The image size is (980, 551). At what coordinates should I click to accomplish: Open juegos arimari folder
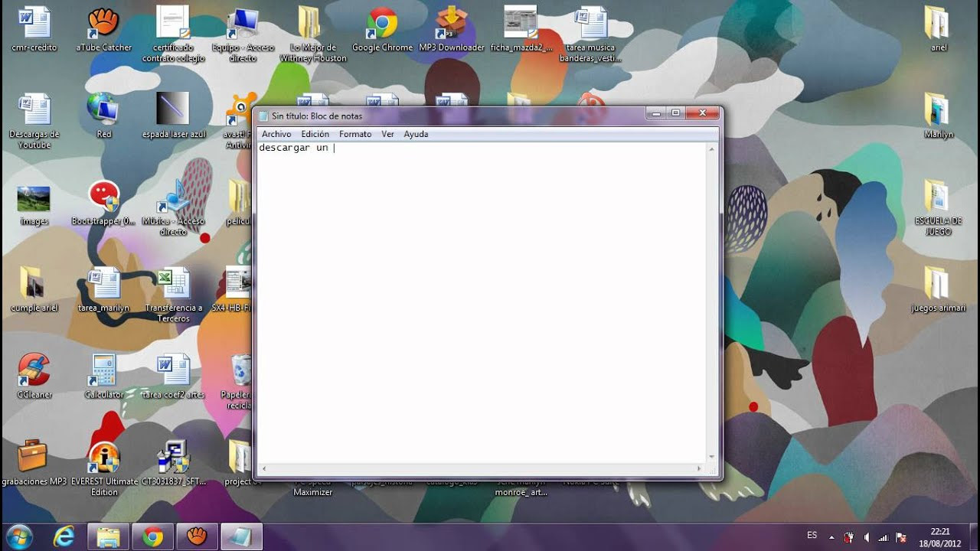[939, 283]
